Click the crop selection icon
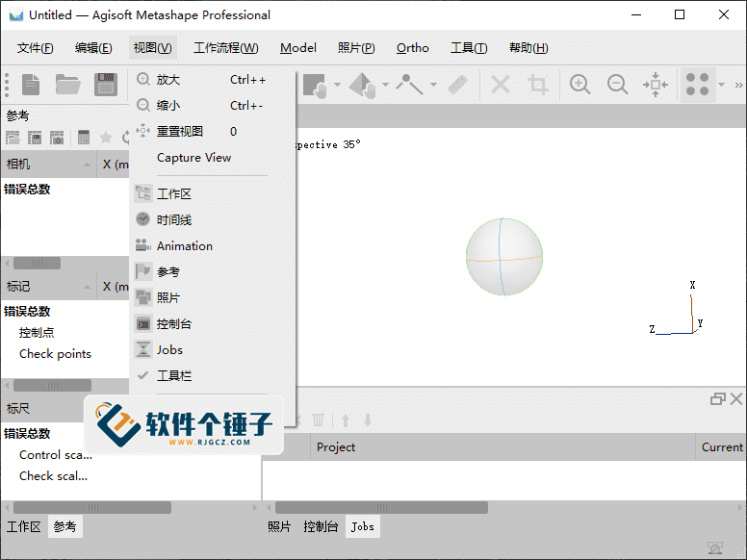Viewport: 747px width, 560px height. pyautogui.click(x=538, y=85)
